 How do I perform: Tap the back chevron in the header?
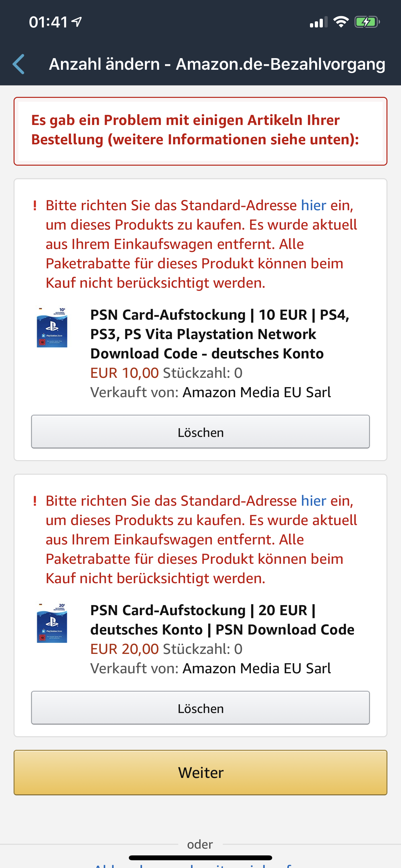tap(19, 64)
